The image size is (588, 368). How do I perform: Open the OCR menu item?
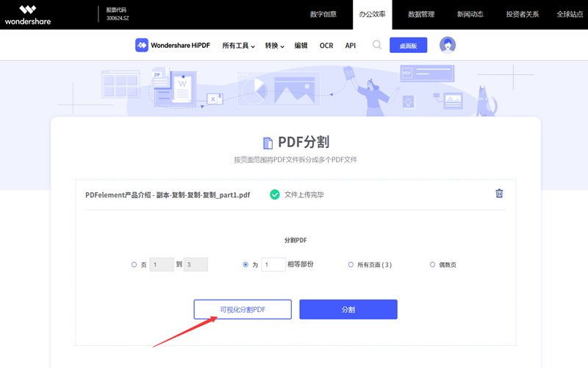coord(326,46)
